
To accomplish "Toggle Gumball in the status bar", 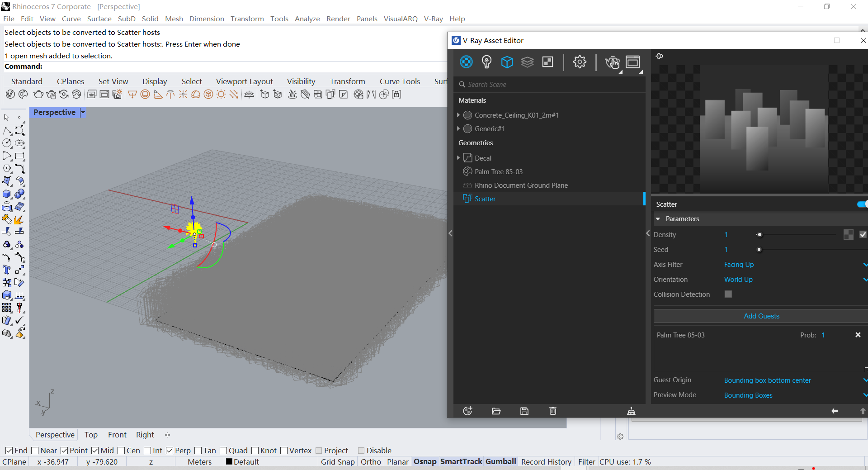I will 501,462.
